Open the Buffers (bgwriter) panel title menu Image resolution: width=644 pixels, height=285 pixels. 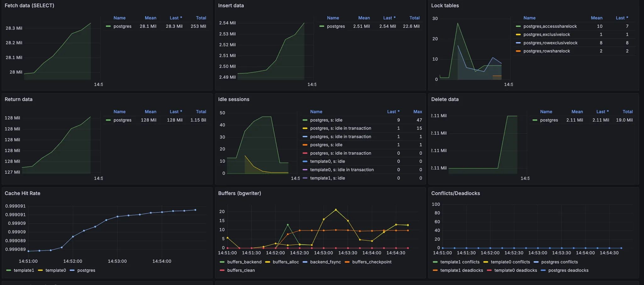coord(240,193)
